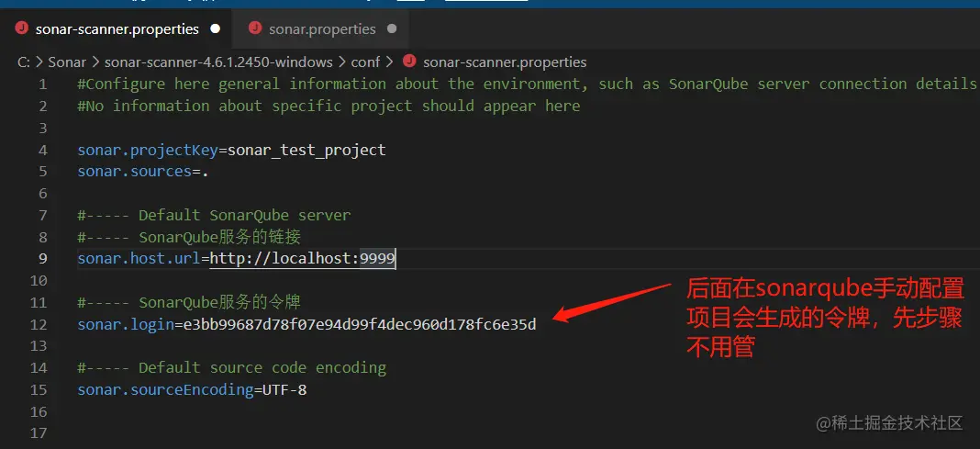
Task: Click sonar-scanner.properties in the breadcrumb path
Action: (x=505, y=62)
